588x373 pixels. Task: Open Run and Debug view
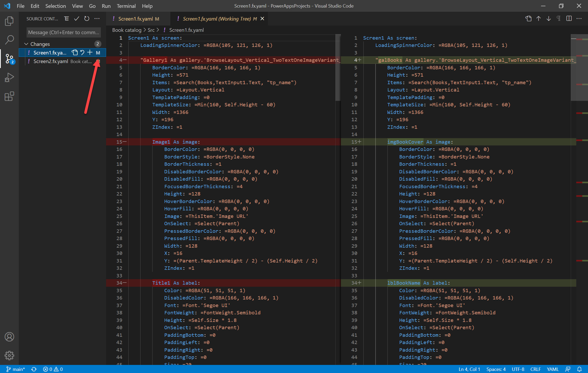pos(9,77)
